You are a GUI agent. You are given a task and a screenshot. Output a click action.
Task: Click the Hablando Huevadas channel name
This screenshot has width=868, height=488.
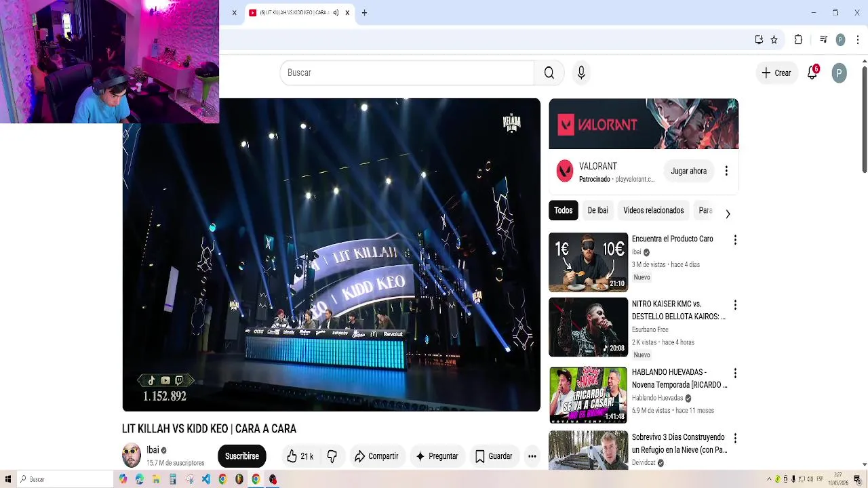tap(658, 398)
